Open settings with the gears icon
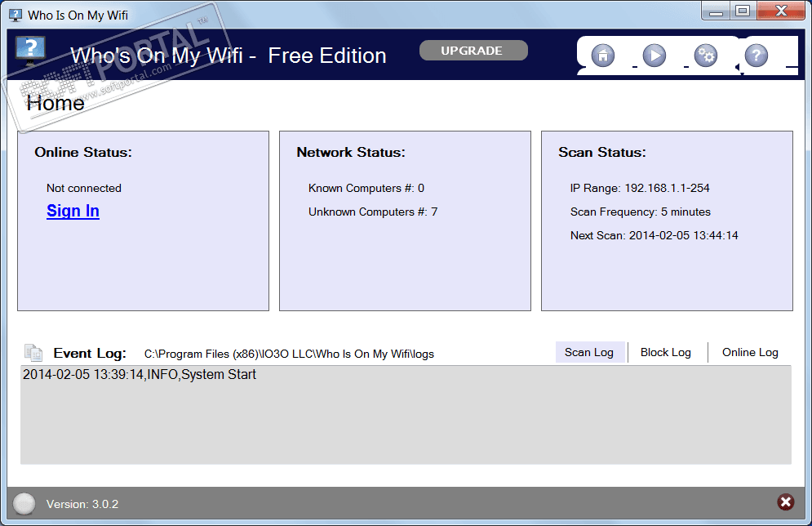This screenshot has height=526, width=812. point(705,56)
